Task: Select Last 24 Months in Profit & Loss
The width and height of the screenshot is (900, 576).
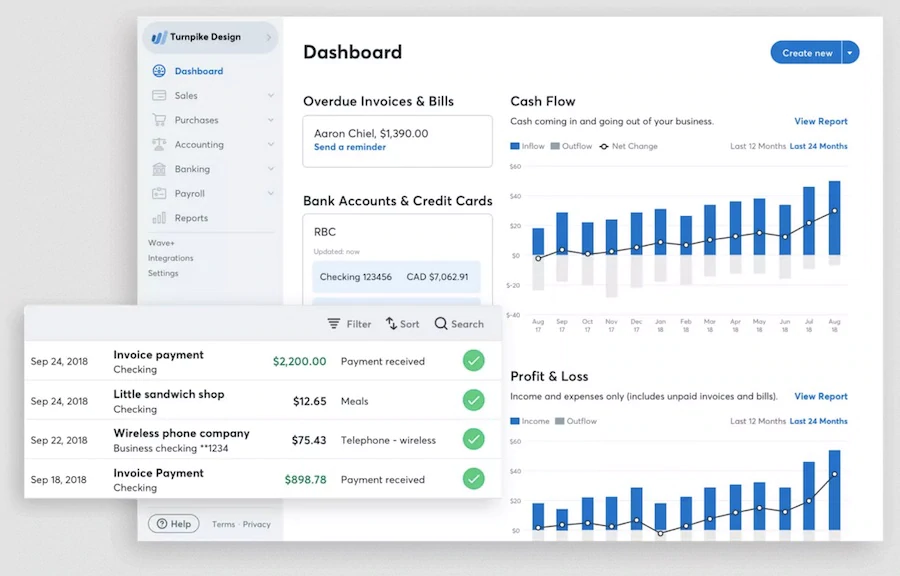Action: tap(818, 421)
